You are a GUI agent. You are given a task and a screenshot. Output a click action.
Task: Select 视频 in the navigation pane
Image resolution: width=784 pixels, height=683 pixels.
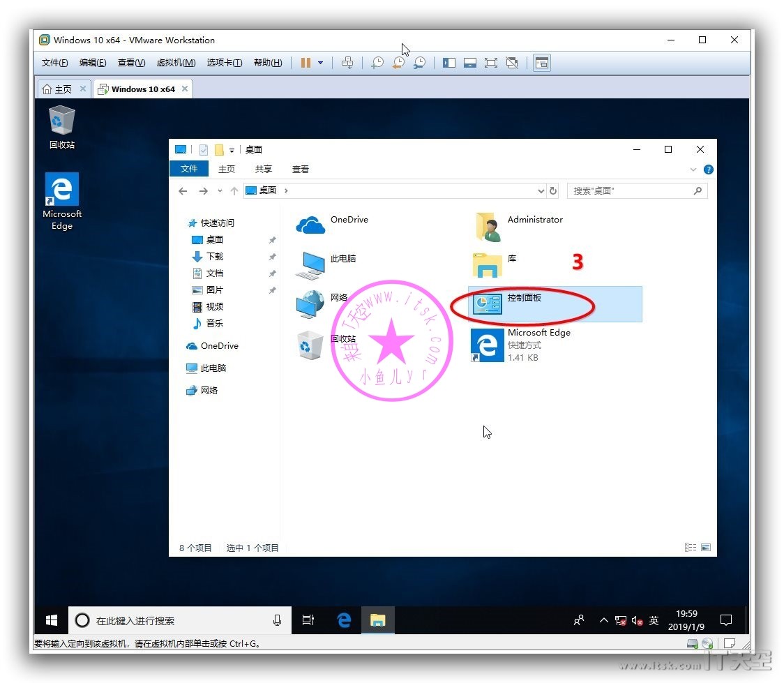(208, 306)
